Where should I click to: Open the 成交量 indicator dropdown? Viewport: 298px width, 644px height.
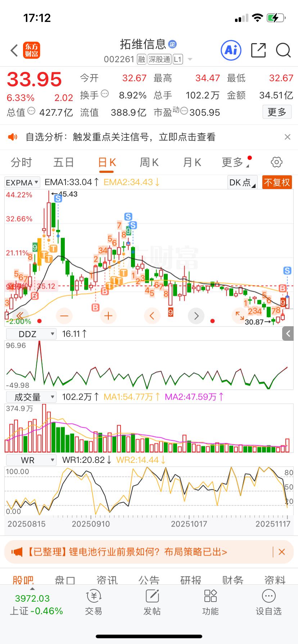coord(31,397)
